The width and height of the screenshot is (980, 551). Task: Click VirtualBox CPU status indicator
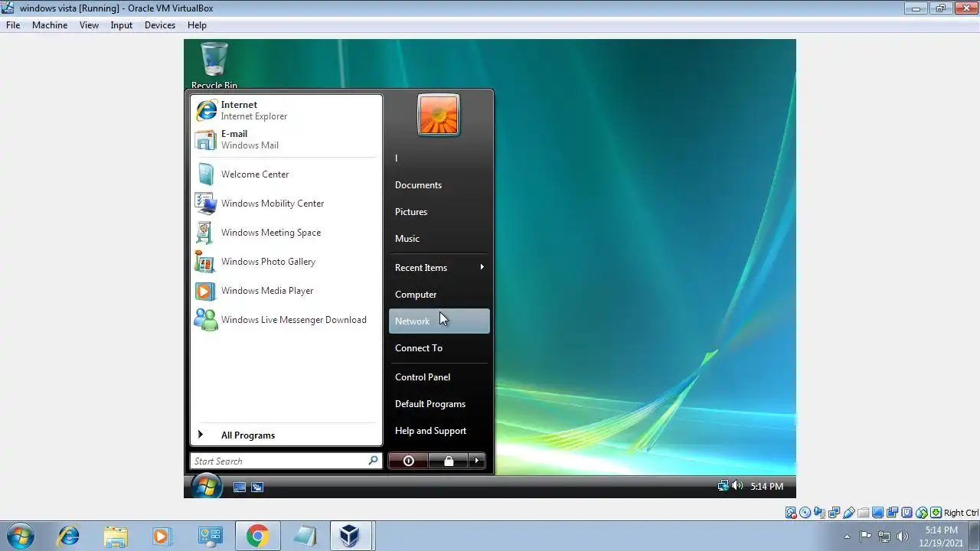(x=906, y=513)
